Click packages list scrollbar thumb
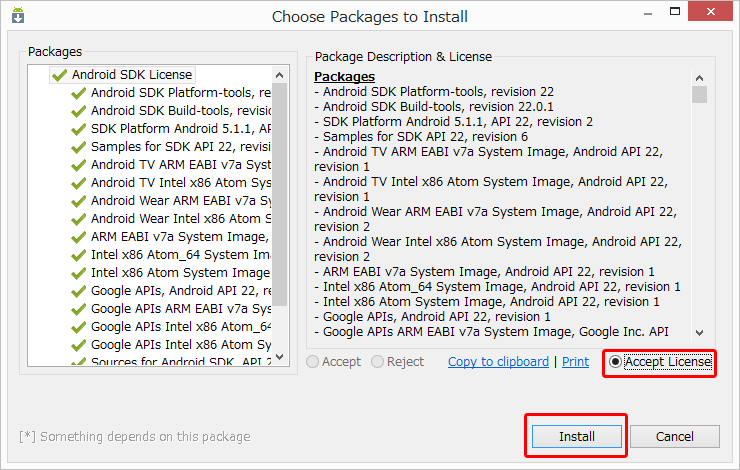Image resolution: width=740 pixels, height=470 pixels. pos(279,194)
